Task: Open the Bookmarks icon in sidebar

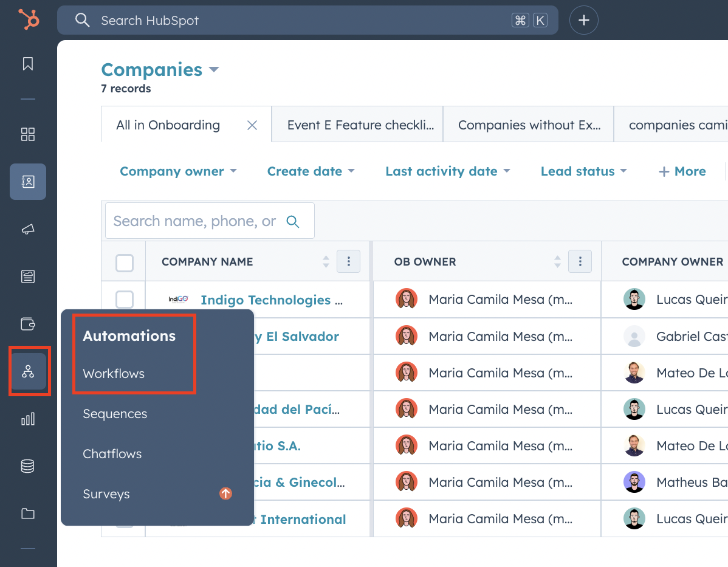Action: coord(28,64)
